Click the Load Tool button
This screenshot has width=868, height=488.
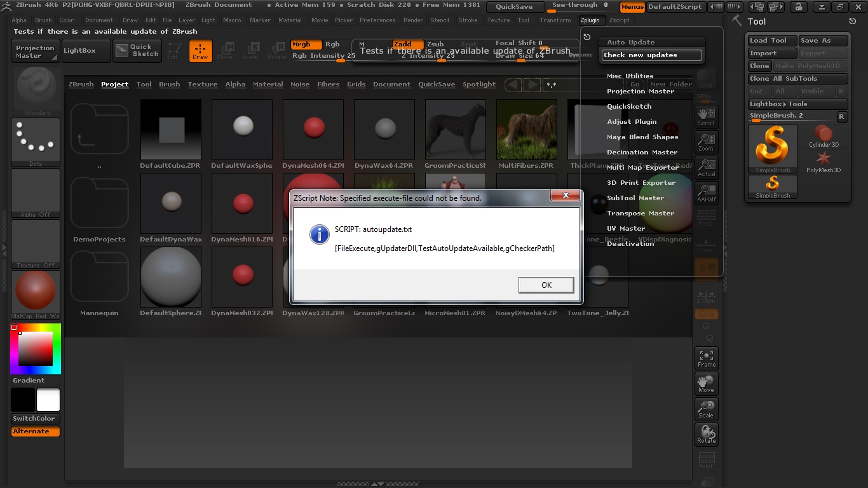tap(772, 41)
